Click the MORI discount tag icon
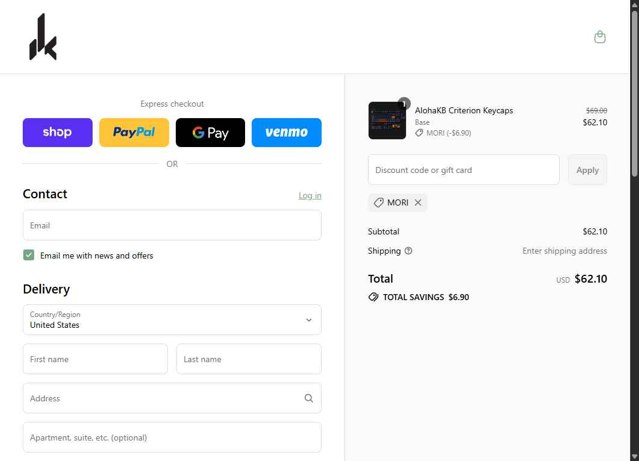639x461 pixels. tap(379, 203)
